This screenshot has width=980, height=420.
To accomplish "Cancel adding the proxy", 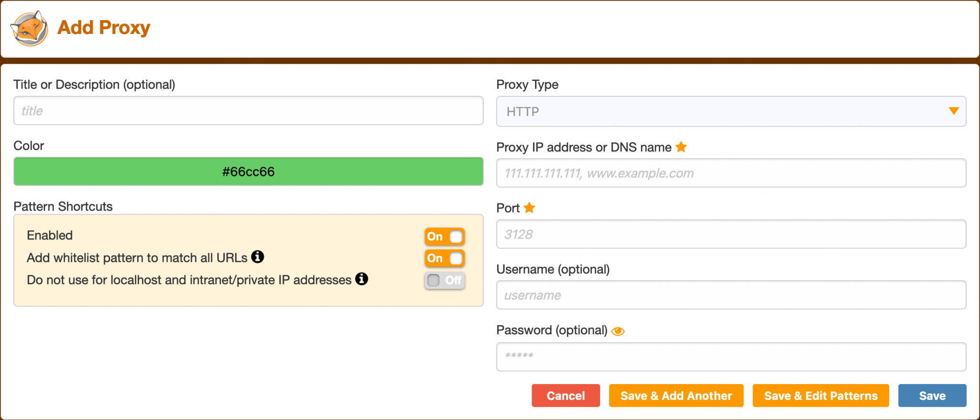I will click(566, 395).
